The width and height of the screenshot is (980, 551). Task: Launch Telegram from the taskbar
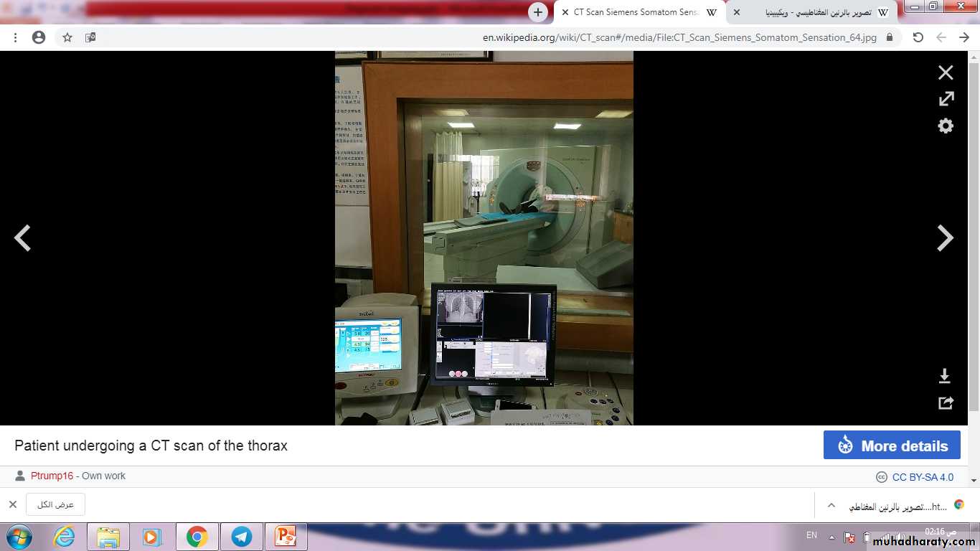242,537
